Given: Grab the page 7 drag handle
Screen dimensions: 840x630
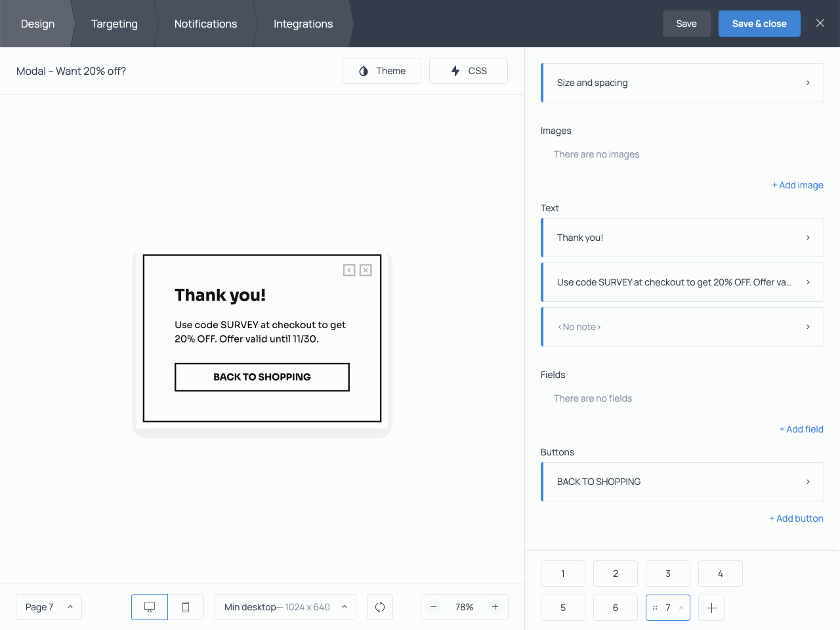Looking at the screenshot, I should [x=654, y=608].
